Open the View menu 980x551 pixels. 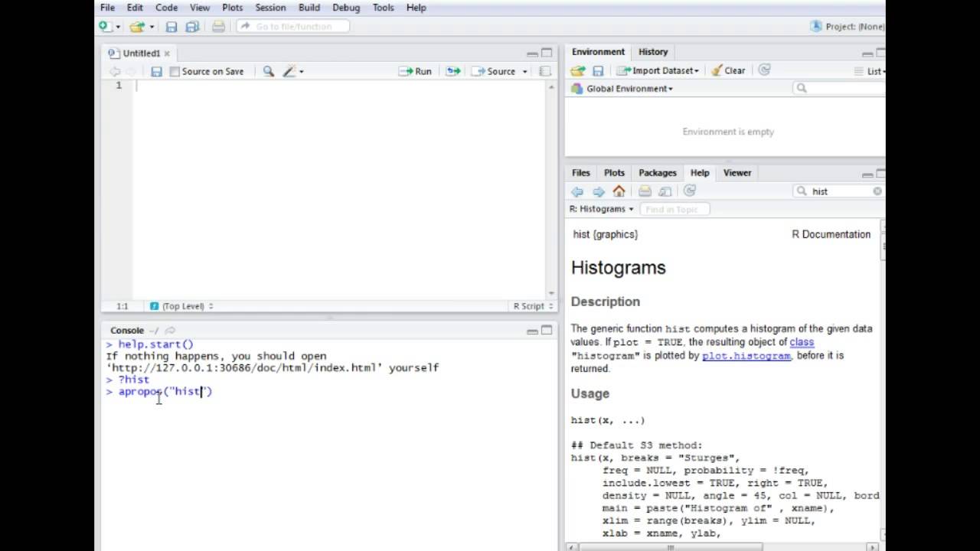200,8
